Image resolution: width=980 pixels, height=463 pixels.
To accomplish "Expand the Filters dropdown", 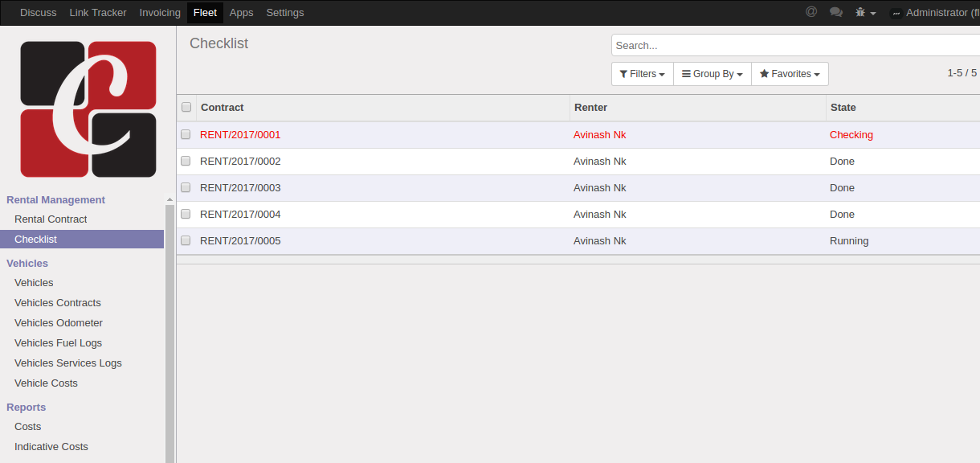I will click(x=642, y=74).
